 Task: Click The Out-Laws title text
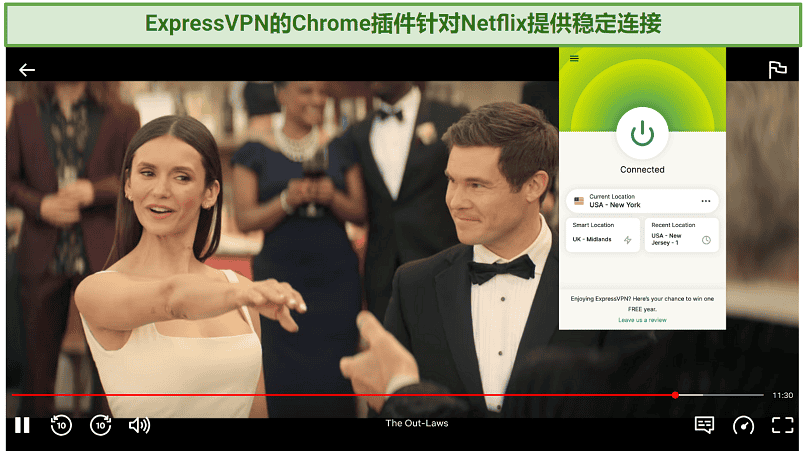point(417,423)
